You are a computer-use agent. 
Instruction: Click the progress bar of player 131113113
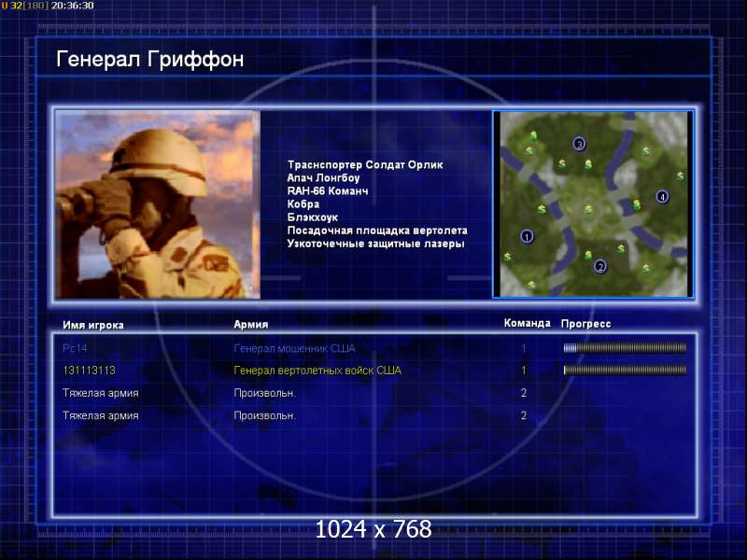point(625,370)
